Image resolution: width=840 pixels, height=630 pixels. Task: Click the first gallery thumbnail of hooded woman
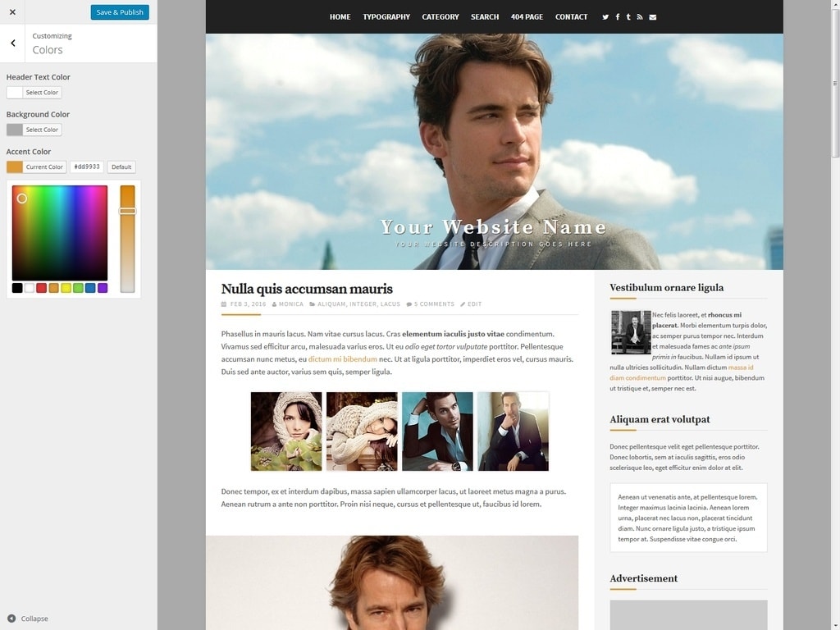(286, 431)
